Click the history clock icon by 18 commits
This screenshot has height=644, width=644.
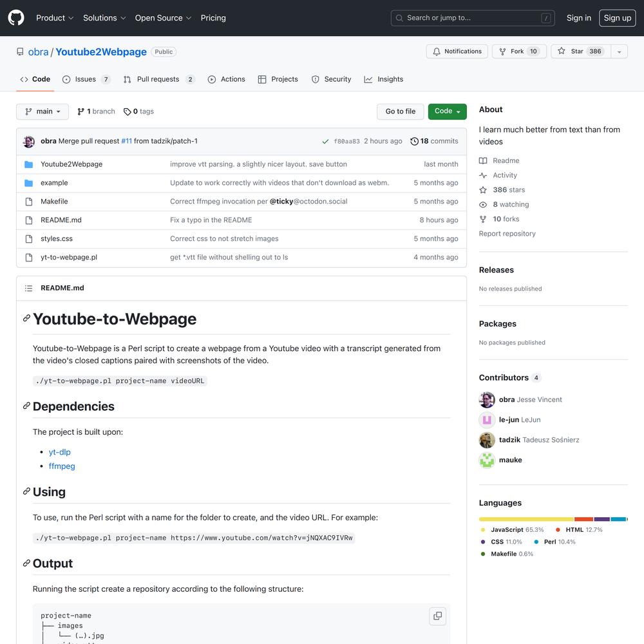click(414, 141)
